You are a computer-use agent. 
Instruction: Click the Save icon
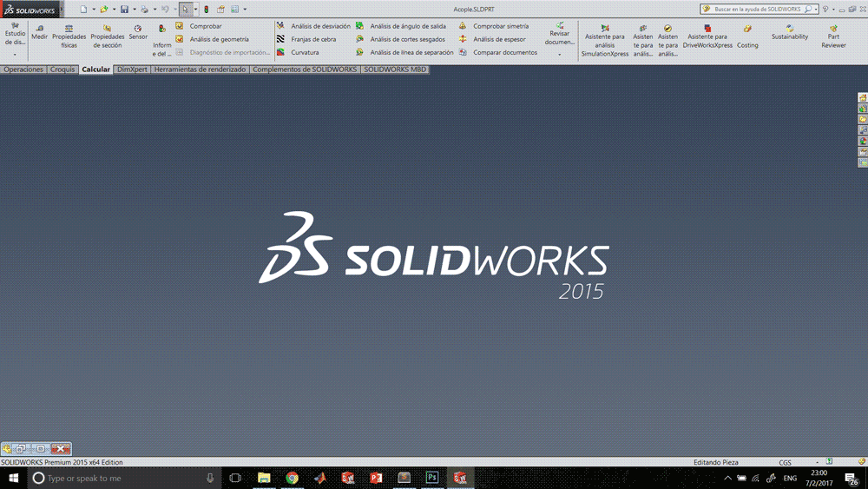(124, 10)
